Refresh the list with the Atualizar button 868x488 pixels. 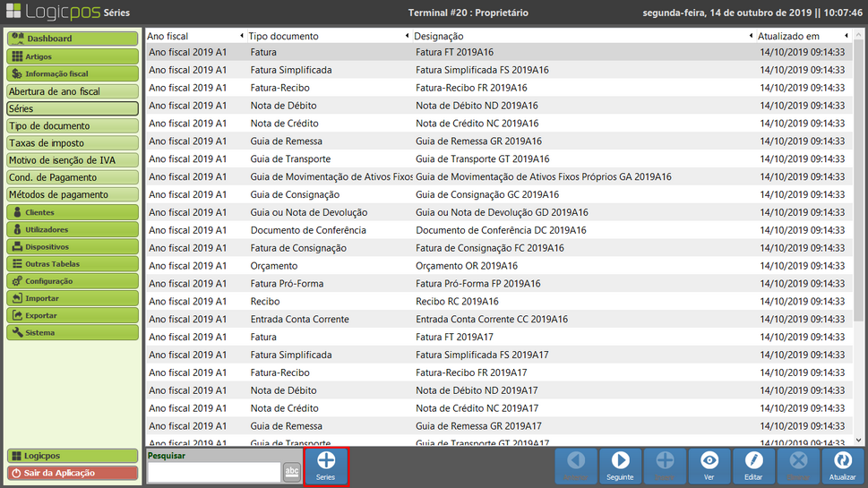[x=842, y=466]
